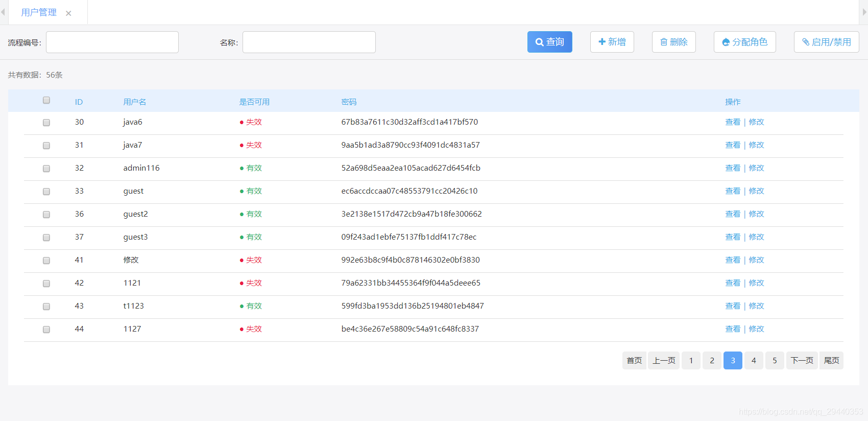
Task: Jump to page 4
Action: [754, 360]
